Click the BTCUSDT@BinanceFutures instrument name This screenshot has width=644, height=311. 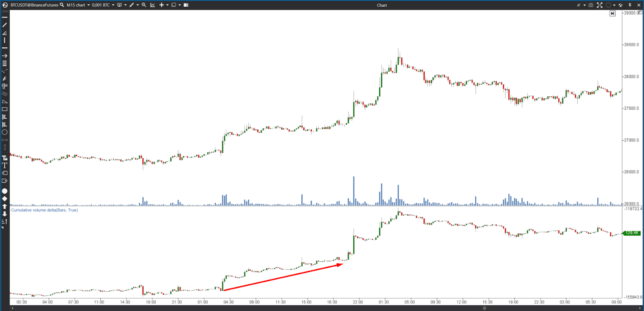[34, 5]
